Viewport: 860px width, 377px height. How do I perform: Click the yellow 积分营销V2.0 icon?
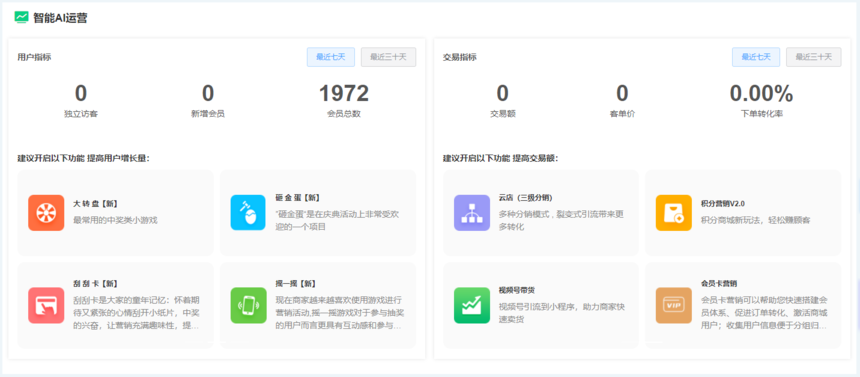tap(674, 213)
